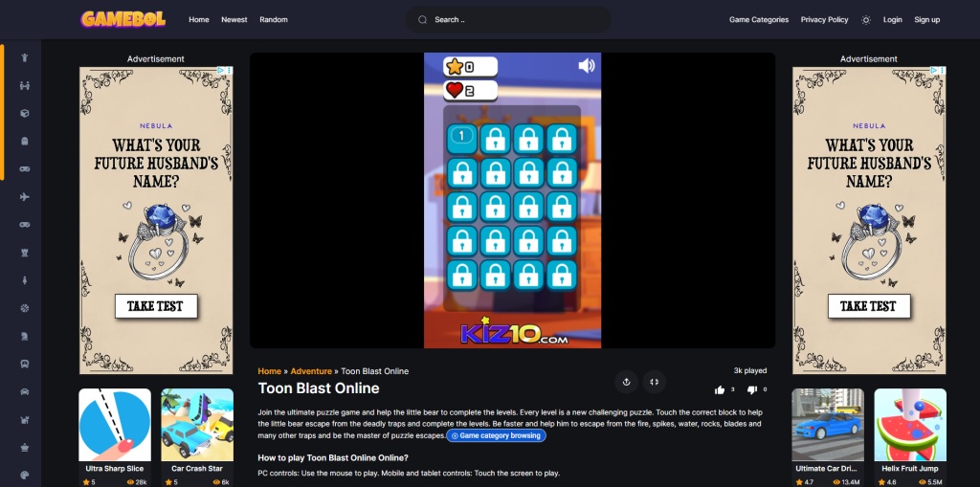Click the 3k played text
The height and width of the screenshot is (487, 980).
[x=750, y=370]
